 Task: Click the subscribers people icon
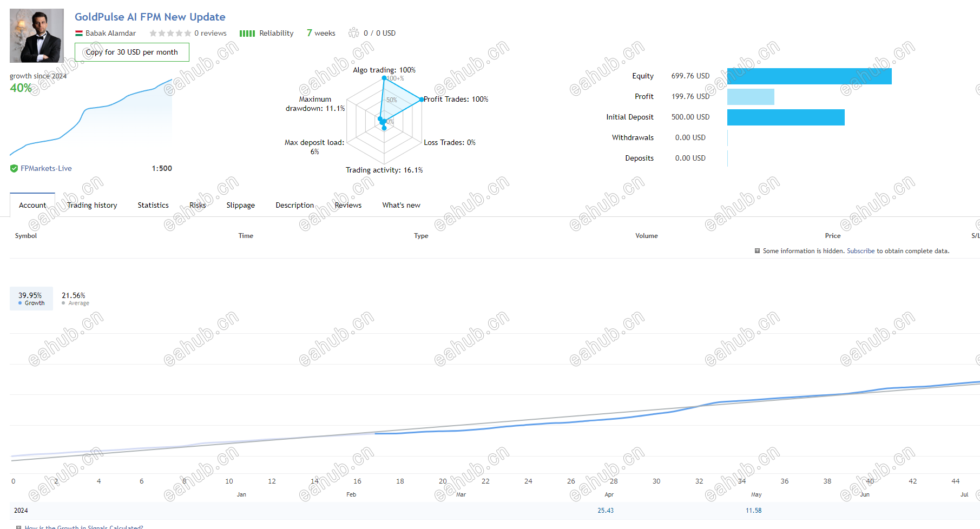coord(353,33)
